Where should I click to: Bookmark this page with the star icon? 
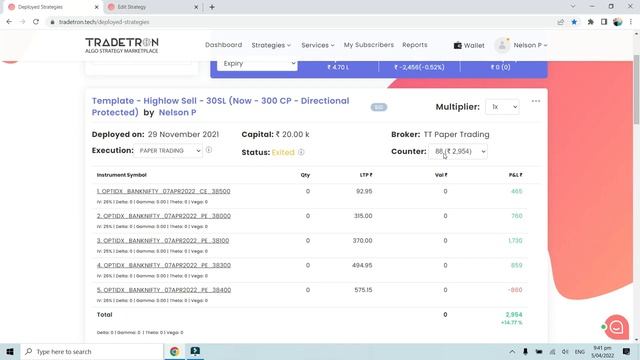pyautogui.click(x=574, y=22)
